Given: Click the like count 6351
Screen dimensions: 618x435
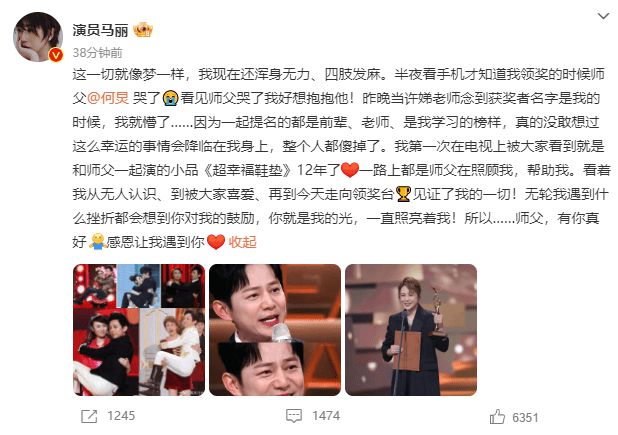Looking at the screenshot, I should (525, 417).
